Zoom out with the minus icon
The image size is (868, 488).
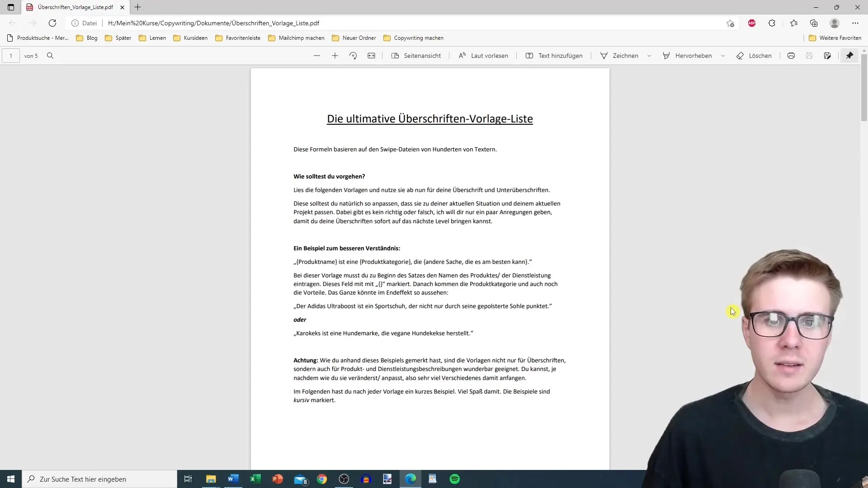[317, 56]
